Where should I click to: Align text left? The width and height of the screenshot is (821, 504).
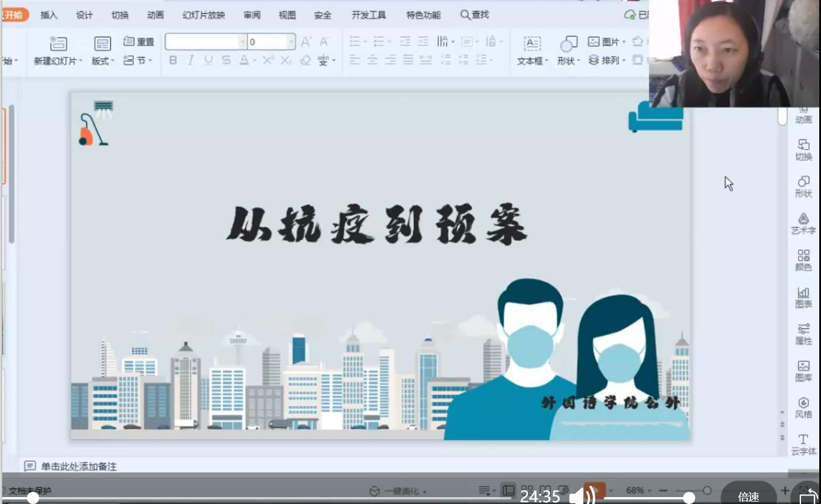coord(355,60)
